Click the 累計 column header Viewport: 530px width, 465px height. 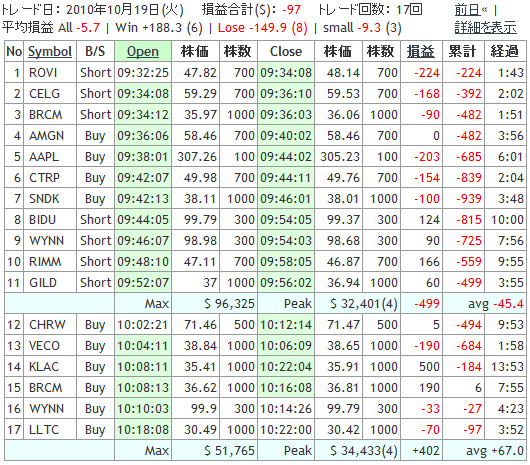coord(462,51)
